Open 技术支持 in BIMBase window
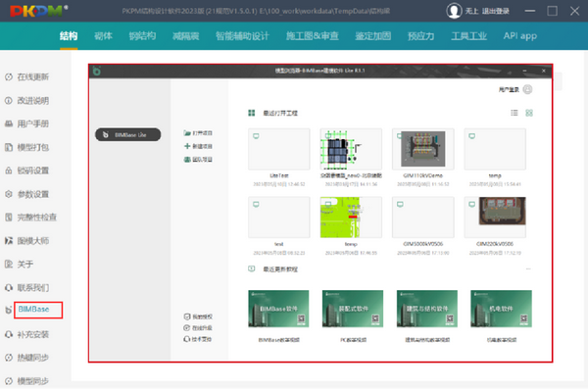Screen dimensions: 588x389 (198, 339)
